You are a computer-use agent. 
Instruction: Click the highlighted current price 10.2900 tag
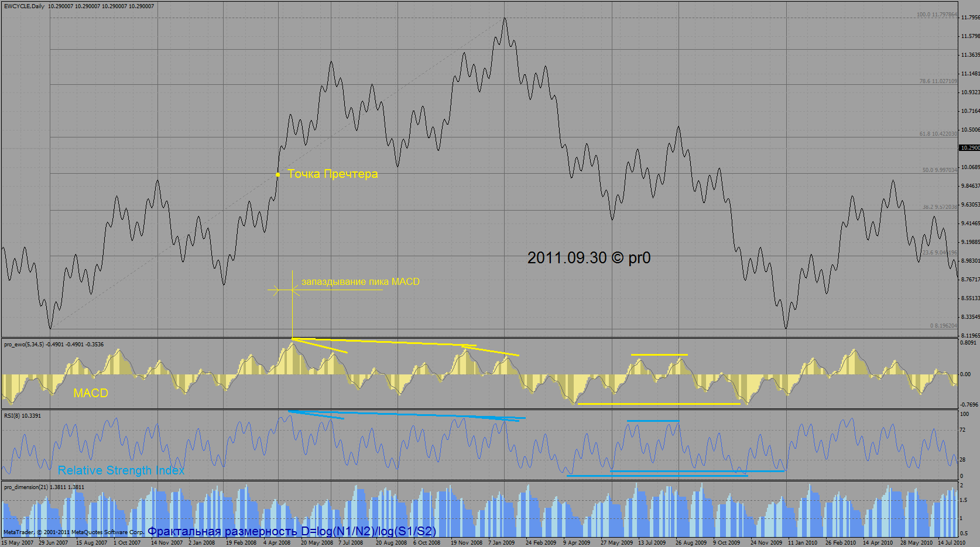point(969,148)
